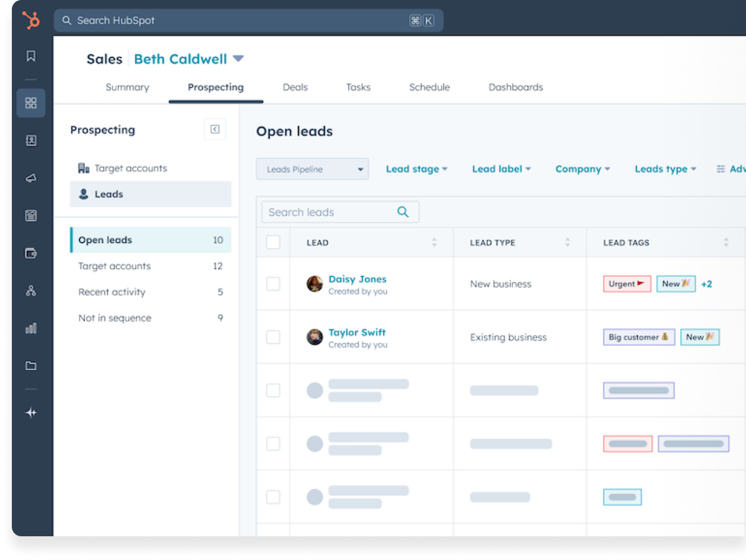This screenshot has width=746, height=560.
Task: Open the Leads Pipeline dropdown
Action: 313,169
